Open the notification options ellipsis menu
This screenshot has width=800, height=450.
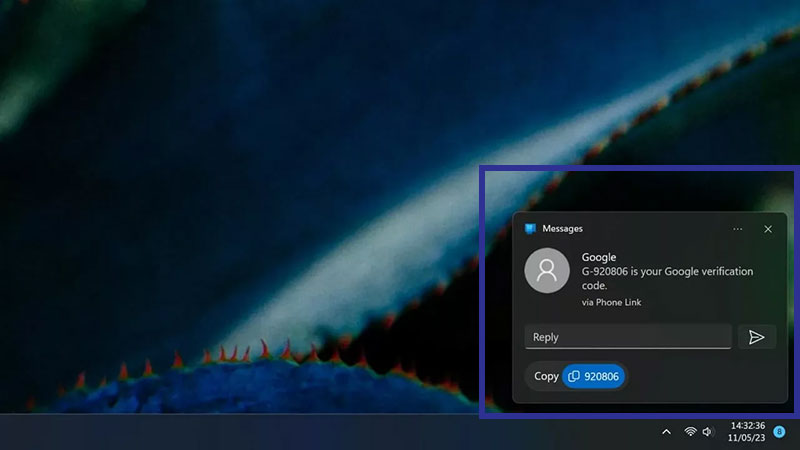pos(737,229)
